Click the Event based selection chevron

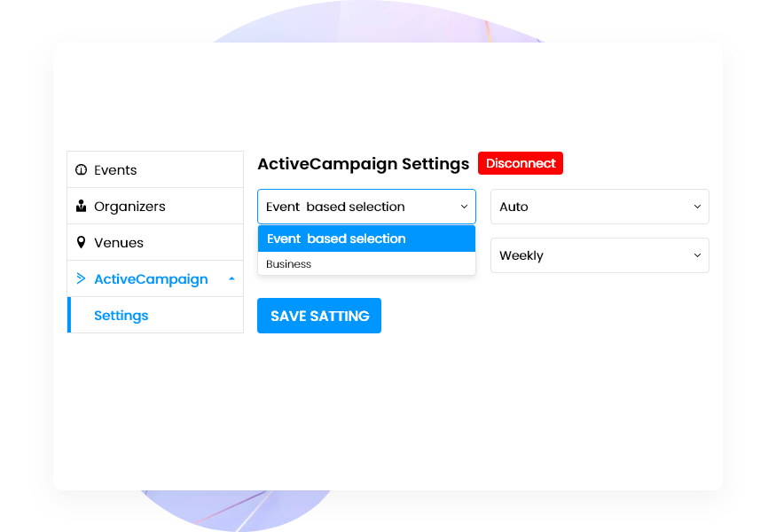(x=464, y=207)
